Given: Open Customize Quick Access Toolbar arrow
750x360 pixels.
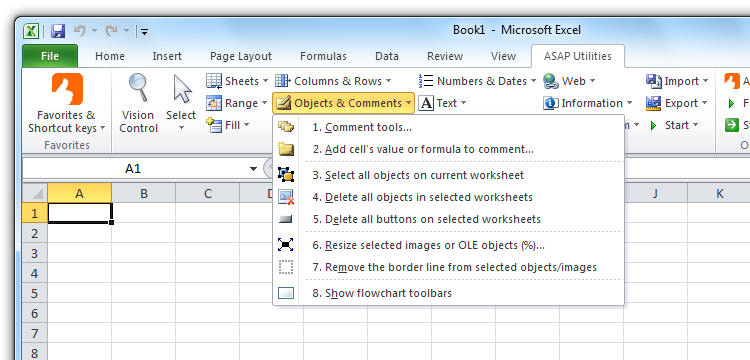Looking at the screenshot, I should coord(144,32).
